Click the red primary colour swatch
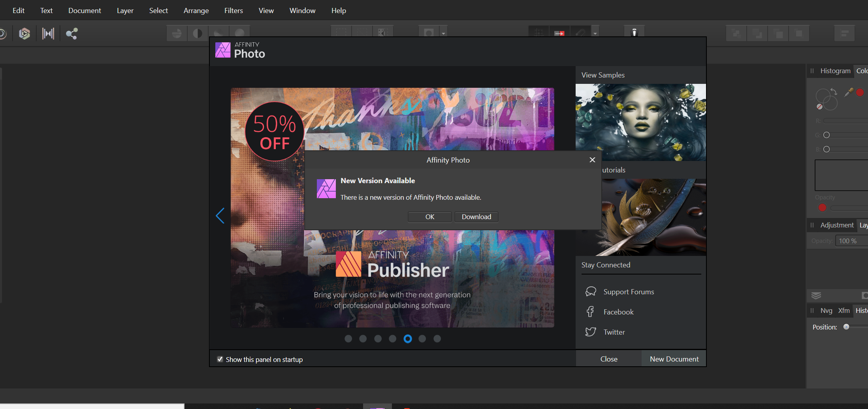The image size is (868, 409). (860, 92)
